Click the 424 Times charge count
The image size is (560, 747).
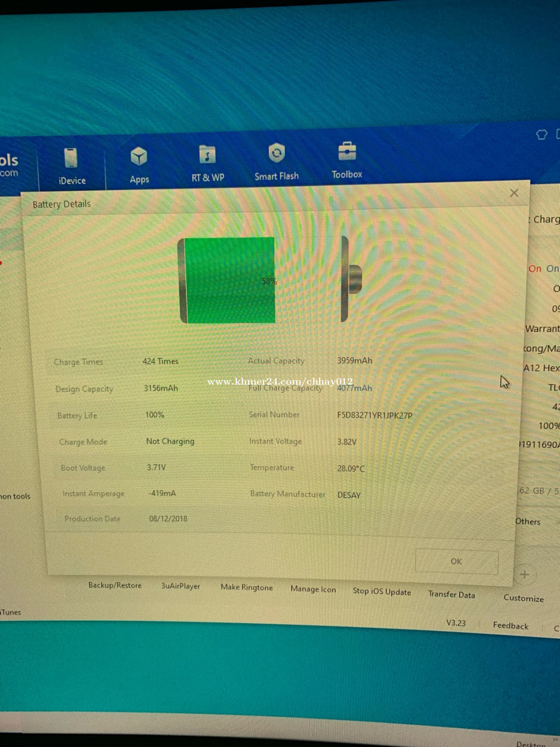click(x=161, y=361)
